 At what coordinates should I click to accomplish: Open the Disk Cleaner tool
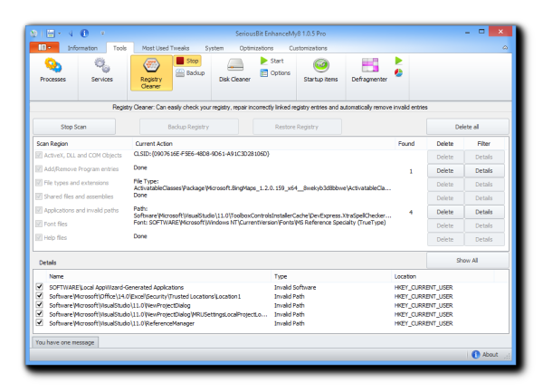click(x=234, y=70)
